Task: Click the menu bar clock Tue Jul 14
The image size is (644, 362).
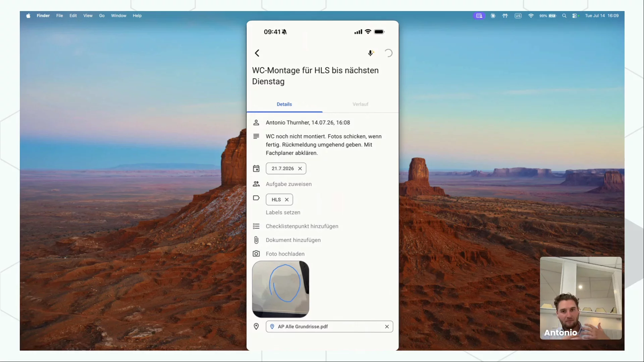Action: (x=602, y=16)
